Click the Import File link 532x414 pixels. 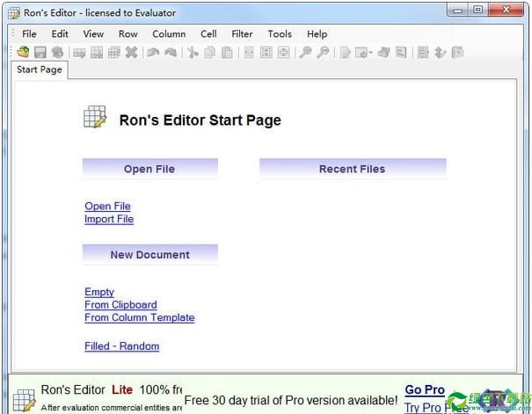coord(109,220)
